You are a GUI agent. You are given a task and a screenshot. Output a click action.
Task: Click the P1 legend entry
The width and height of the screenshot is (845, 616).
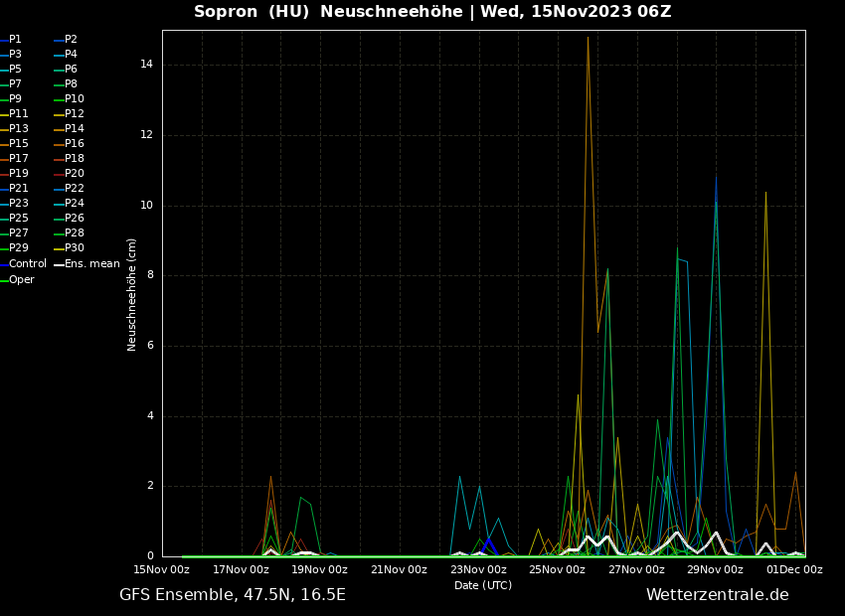[x=15, y=40]
